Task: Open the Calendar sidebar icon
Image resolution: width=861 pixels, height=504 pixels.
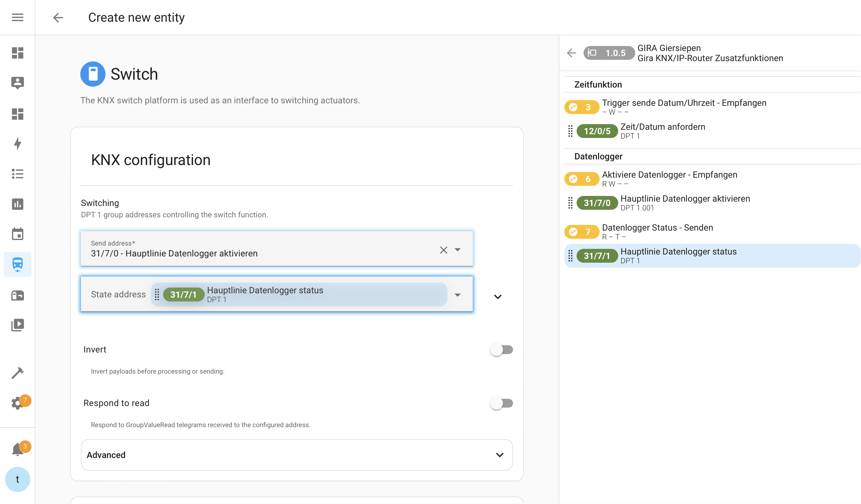Action: click(17, 234)
